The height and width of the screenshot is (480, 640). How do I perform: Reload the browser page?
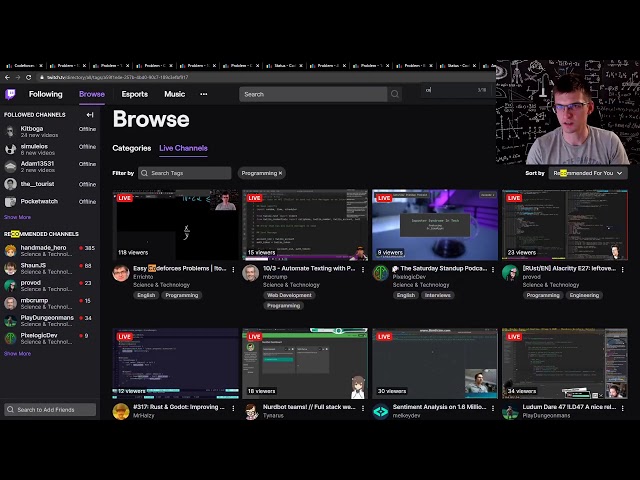click(29, 77)
